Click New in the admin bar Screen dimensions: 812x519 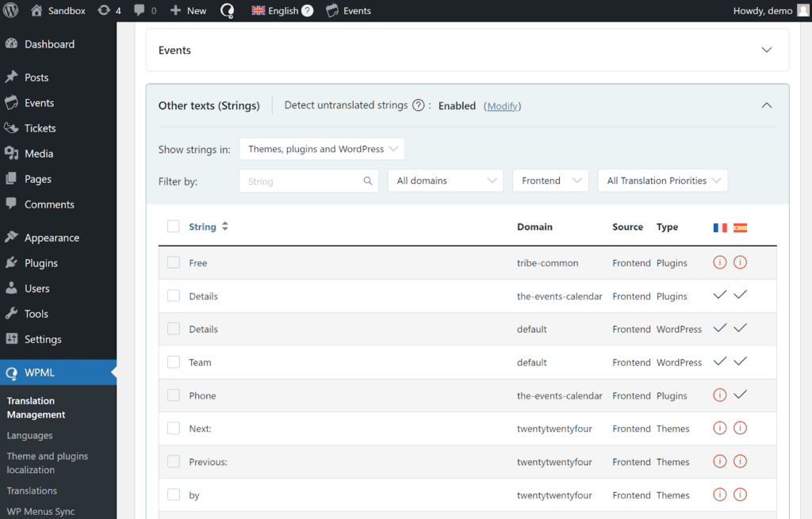[x=188, y=10]
